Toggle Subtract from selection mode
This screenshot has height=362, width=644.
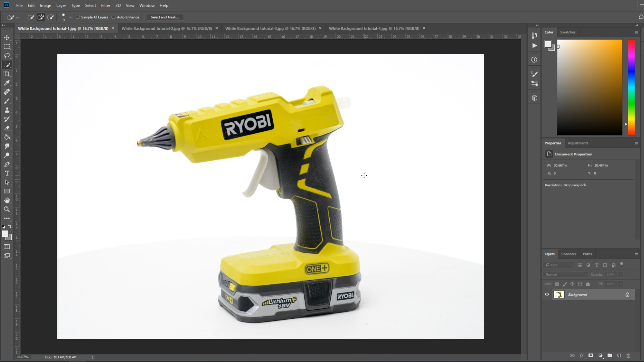click(x=51, y=17)
